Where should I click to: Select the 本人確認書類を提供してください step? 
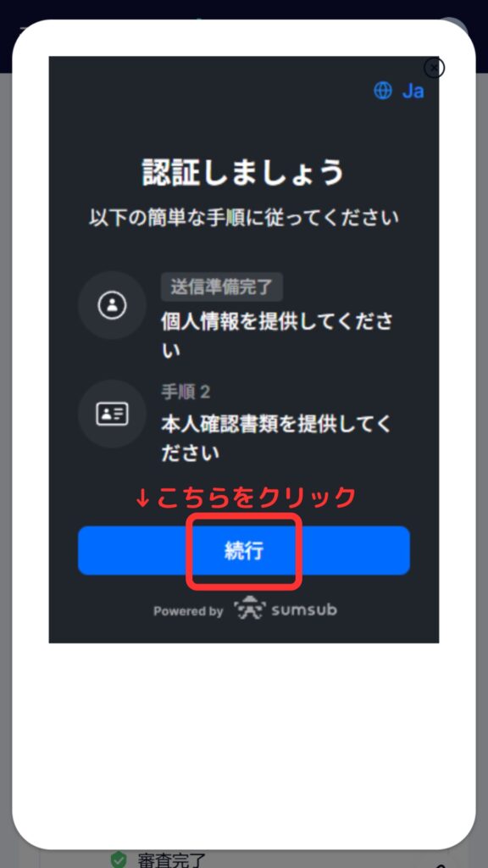[x=276, y=439]
